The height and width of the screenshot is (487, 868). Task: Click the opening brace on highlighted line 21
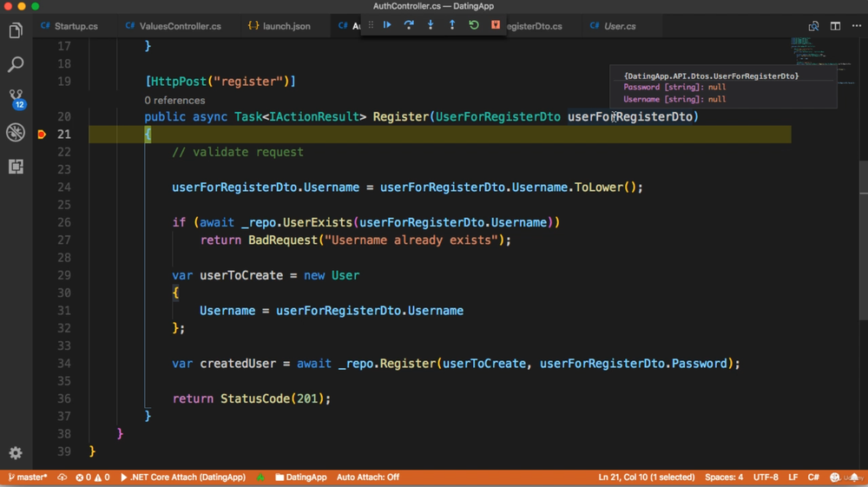point(148,135)
